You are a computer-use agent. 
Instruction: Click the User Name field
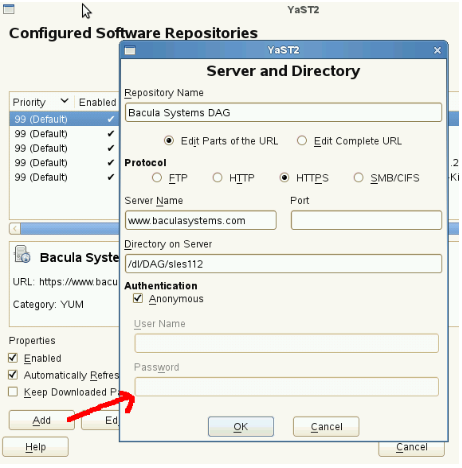(x=286, y=343)
